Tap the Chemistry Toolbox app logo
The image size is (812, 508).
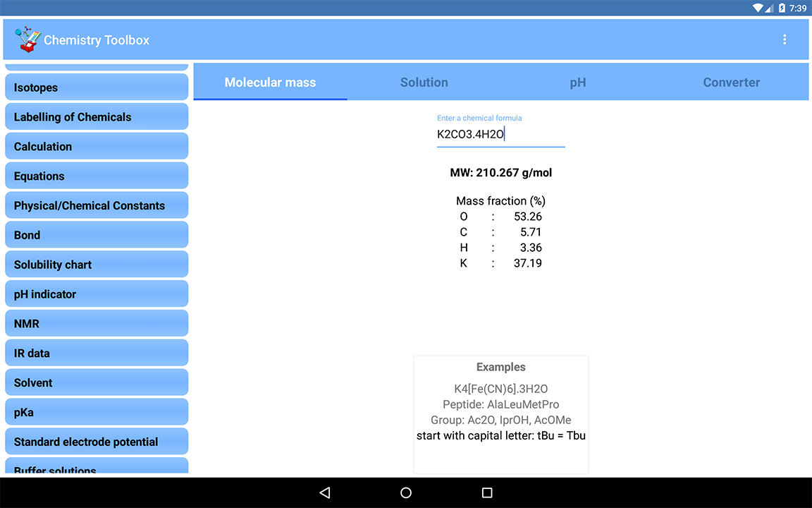click(x=27, y=40)
